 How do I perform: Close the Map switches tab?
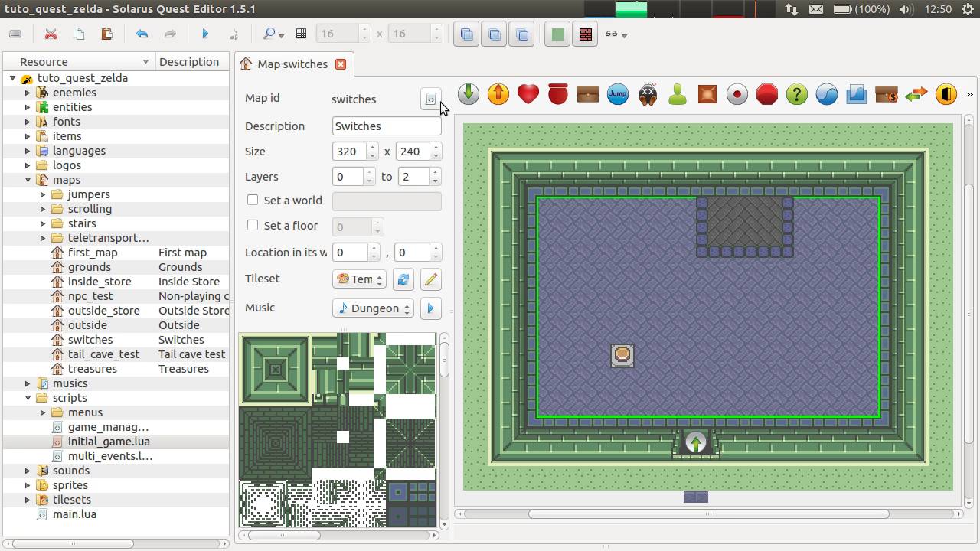[341, 64]
